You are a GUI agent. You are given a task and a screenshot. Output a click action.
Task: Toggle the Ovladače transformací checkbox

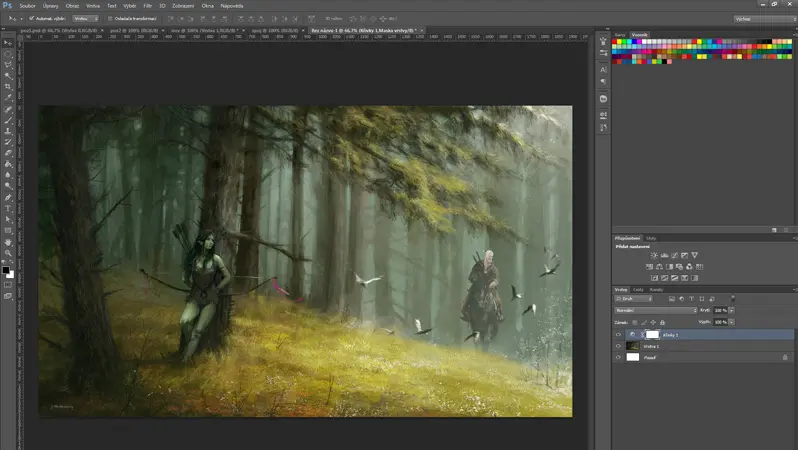click(x=110, y=18)
